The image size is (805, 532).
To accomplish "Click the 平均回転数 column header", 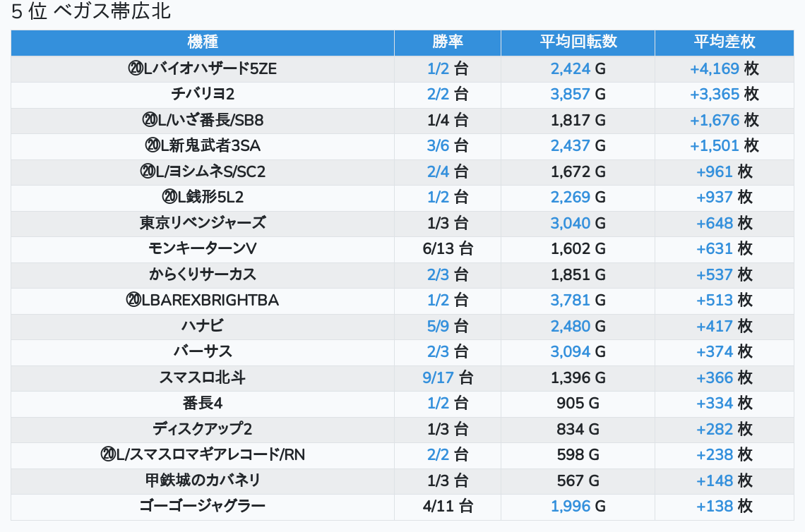I will click(578, 42).
